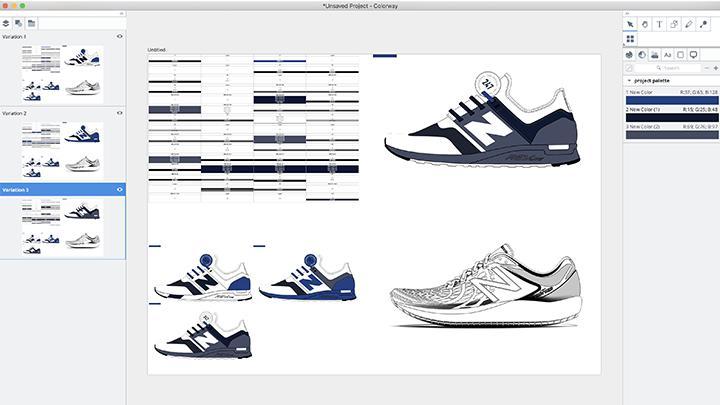Add a new color with plus button
The width and height of the screenshot is (720, 405).
coord(715,67)
